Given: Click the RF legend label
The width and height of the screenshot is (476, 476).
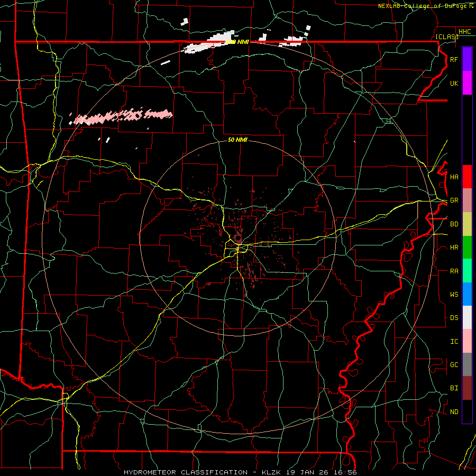Looking at the screenshot, I should coord(454,59).
